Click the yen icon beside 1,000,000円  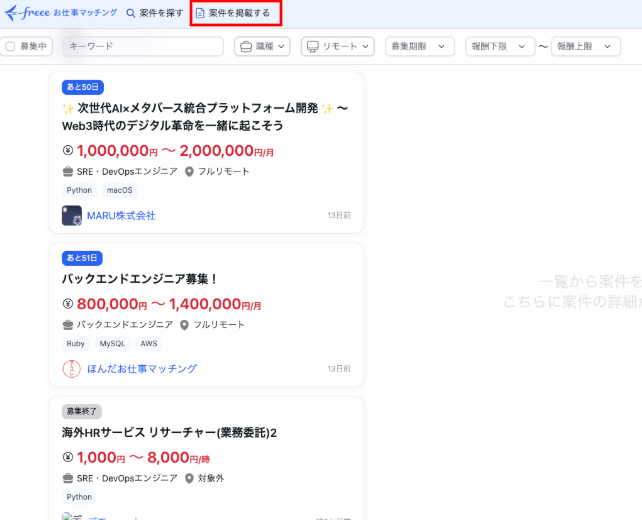(x=68, y=150)
